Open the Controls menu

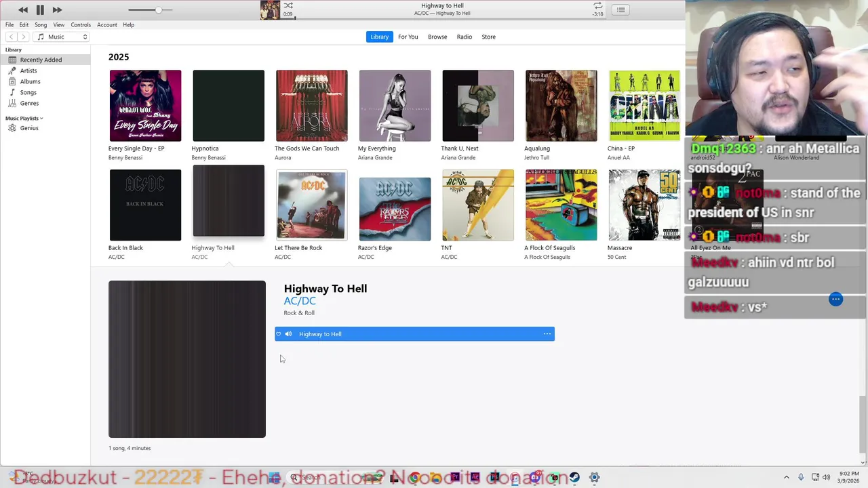81,24
